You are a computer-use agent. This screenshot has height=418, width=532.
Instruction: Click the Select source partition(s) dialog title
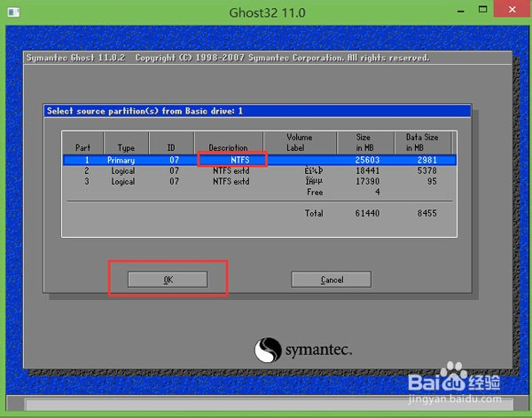click(145, 111)
